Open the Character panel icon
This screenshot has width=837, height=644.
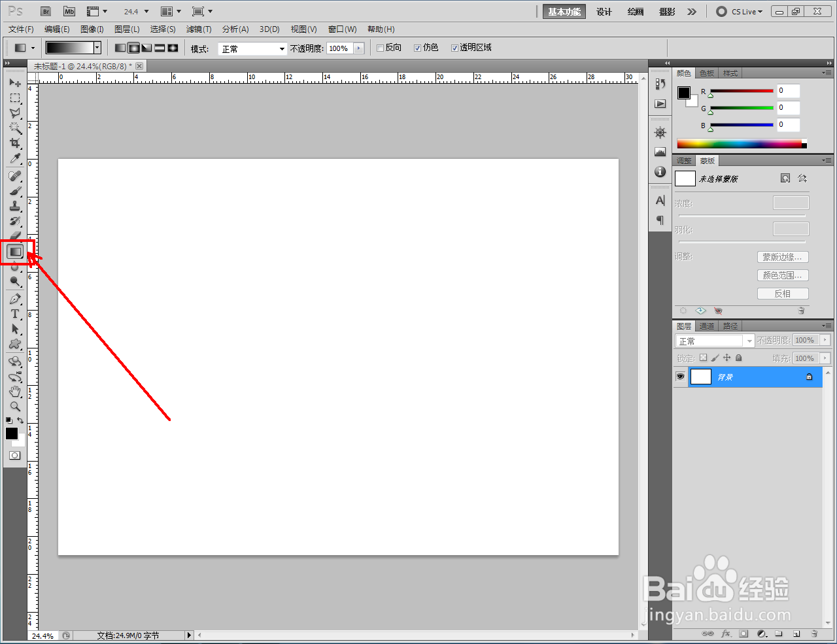point(660,200)
